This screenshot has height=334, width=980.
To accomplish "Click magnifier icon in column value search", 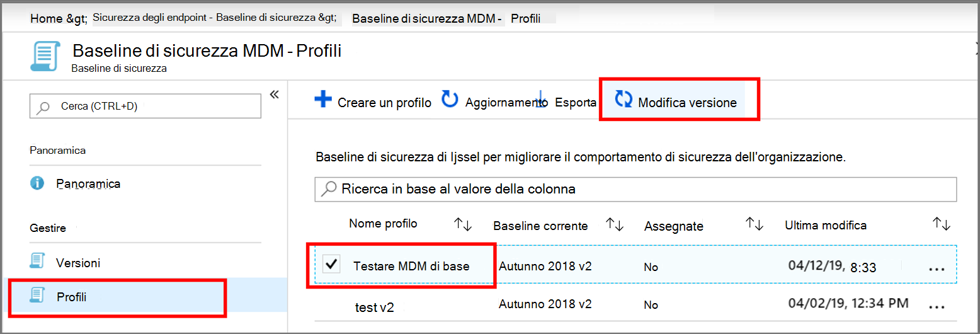I will 328,188.
